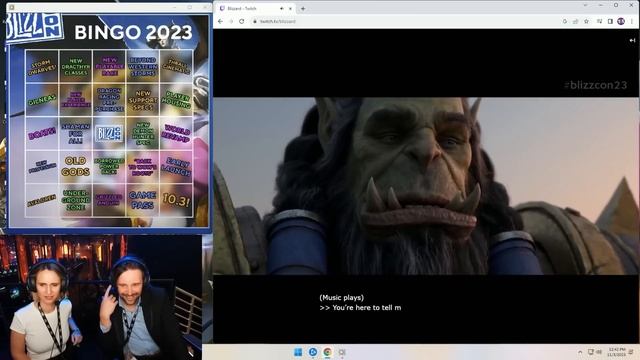Mark the New Playable Race square
This screenshot has height=360, width=640.
[x=109, y=67]
